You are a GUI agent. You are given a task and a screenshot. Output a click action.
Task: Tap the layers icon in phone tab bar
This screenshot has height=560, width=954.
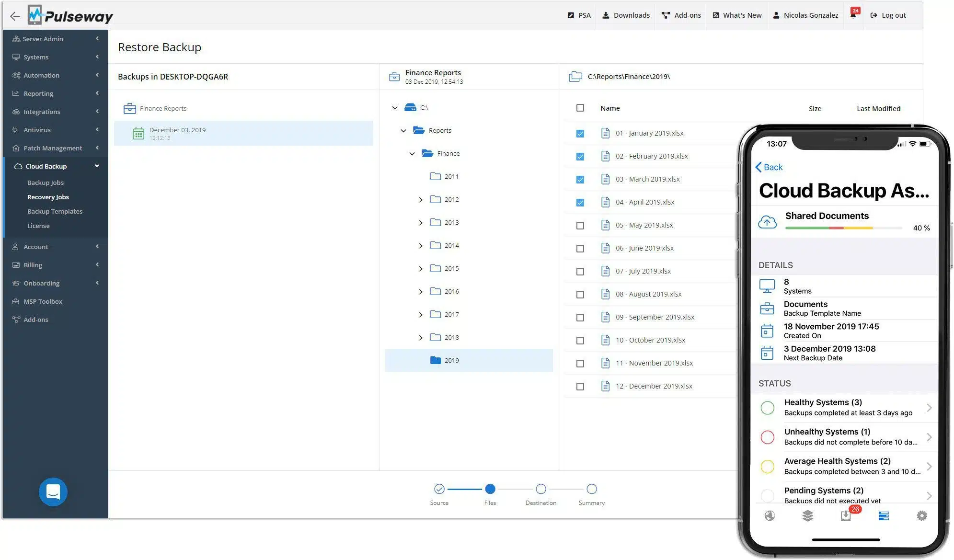(808, 516)
